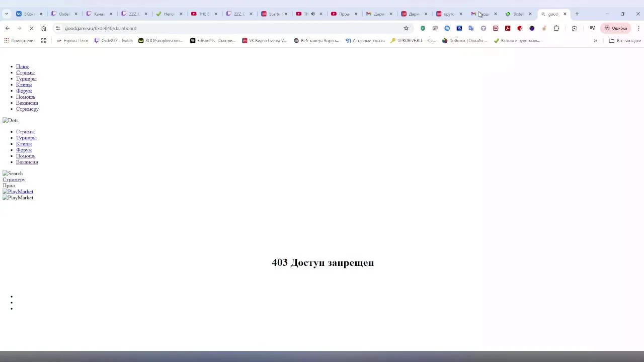This screenshot has width=644, height=362.
Task: Open the AdGuard green shield extension
Action: point(423,28)
